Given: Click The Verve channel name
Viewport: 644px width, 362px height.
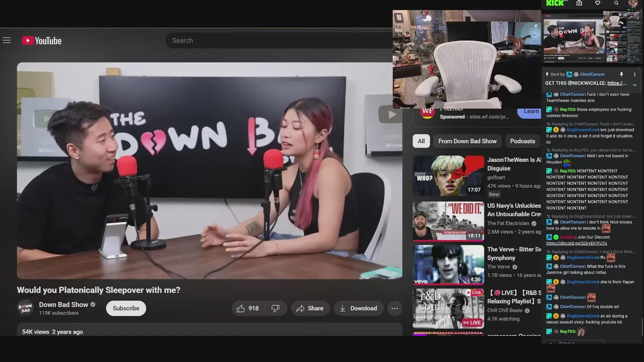Looking at the screenshot, I should click(499, 267).
